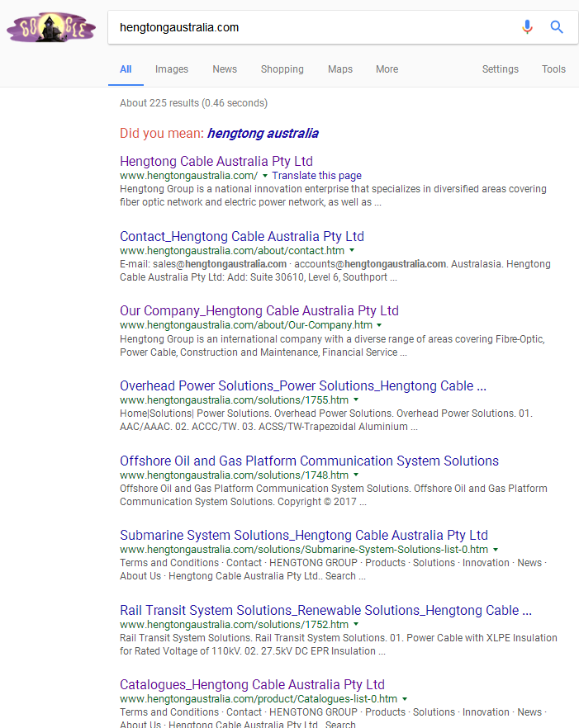
Task: Open the 'Offshore Oil and Gas Platform' result
Action: (x=309, y=461)
